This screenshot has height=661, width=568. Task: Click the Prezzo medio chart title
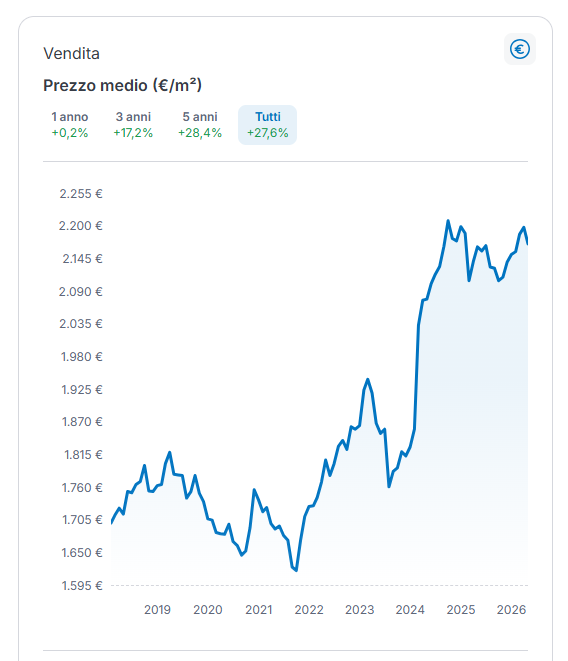(x=122, y=85)
